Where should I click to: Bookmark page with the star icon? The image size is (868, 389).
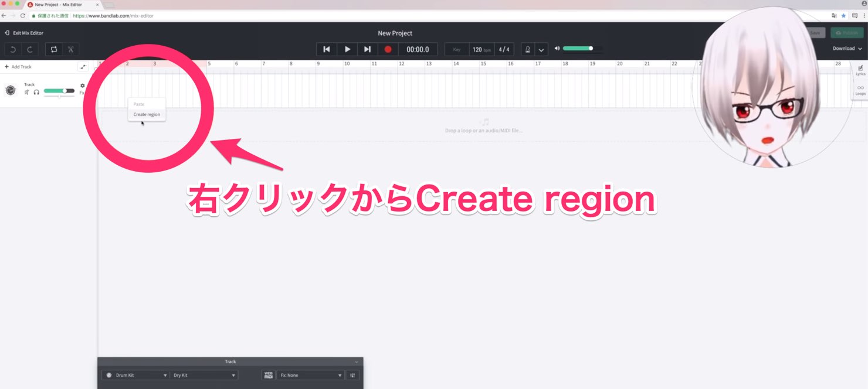(x=844, y=16)
